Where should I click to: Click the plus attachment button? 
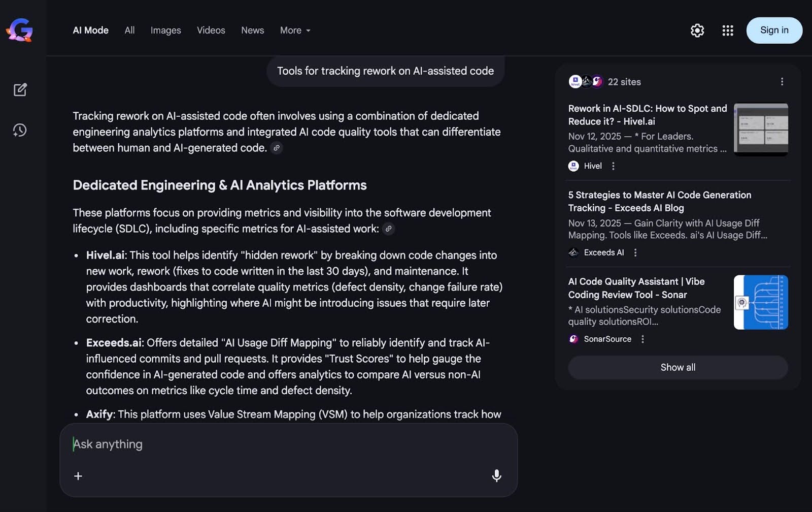[78, 476]
